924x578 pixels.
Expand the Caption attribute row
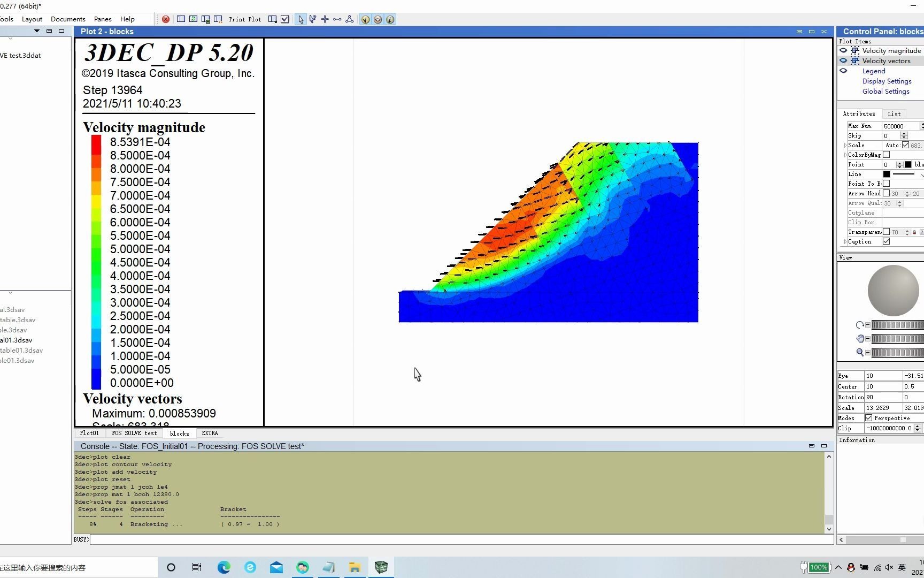click(x=845, y=242)
